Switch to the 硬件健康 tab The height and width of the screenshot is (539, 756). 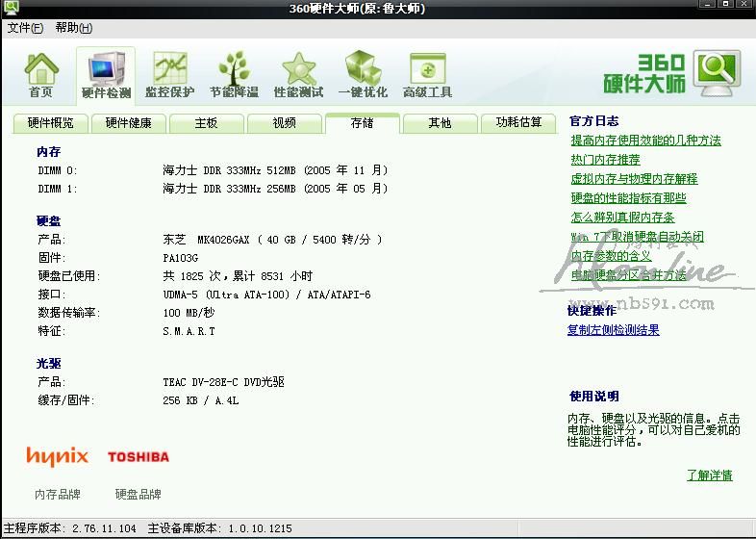coord(128,123)
